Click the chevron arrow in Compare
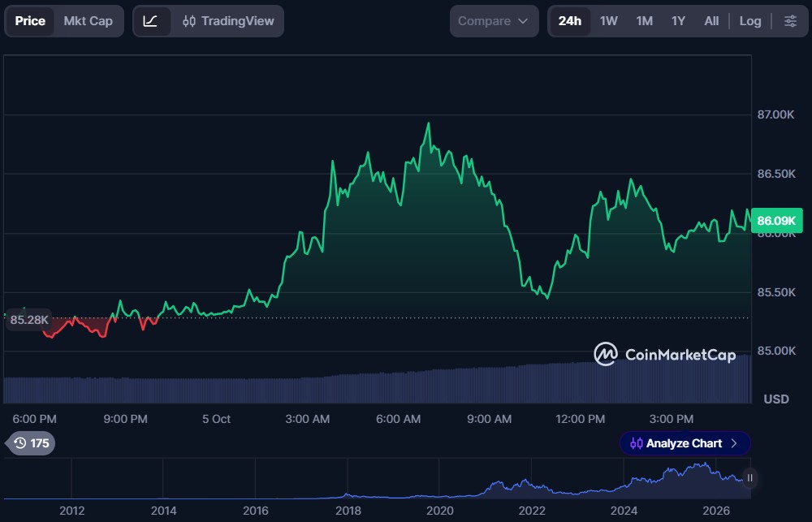Viewport: 812px width, 522px height. click(523, 21)
